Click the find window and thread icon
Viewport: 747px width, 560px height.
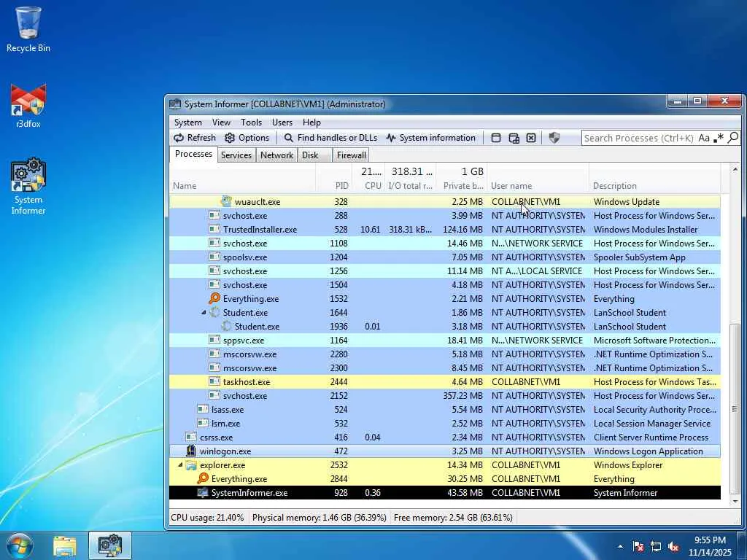[x=514, y=138]
